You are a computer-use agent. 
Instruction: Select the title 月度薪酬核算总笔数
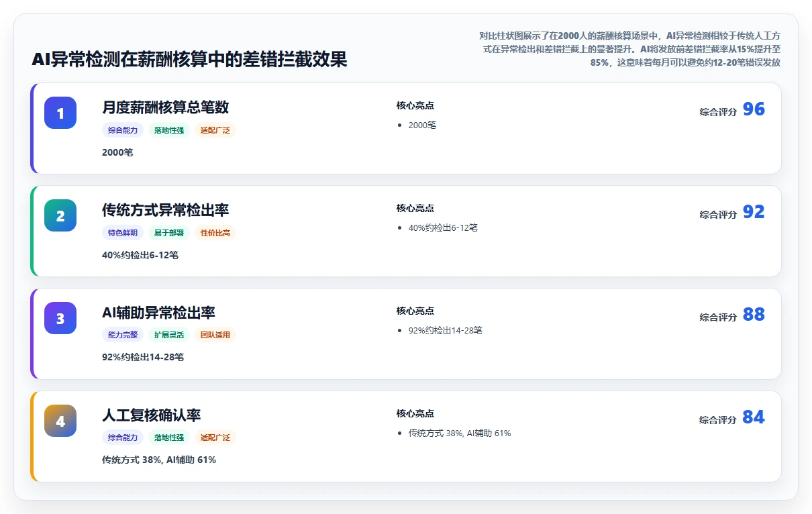tap(166, 107)
